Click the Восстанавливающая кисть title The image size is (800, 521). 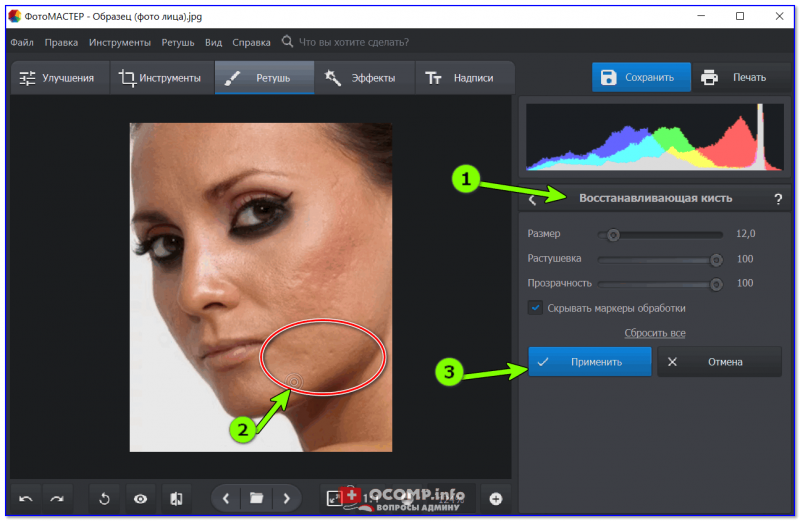pyautogui.click(x=655, y=199)
